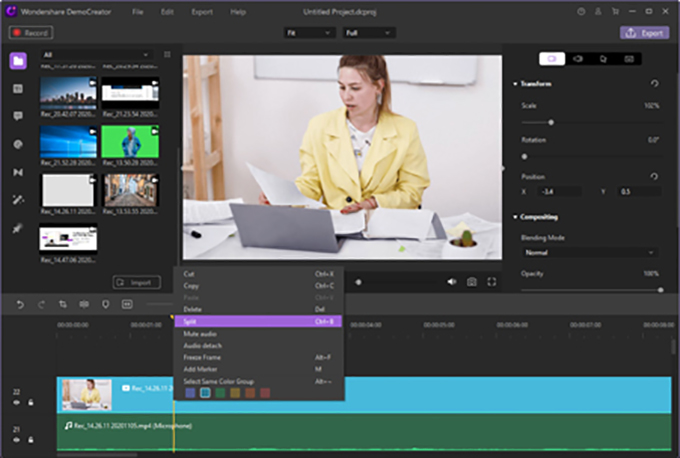The image size is (680, 458).
Task: Open the media library folder panel
Action: point(18,62)
